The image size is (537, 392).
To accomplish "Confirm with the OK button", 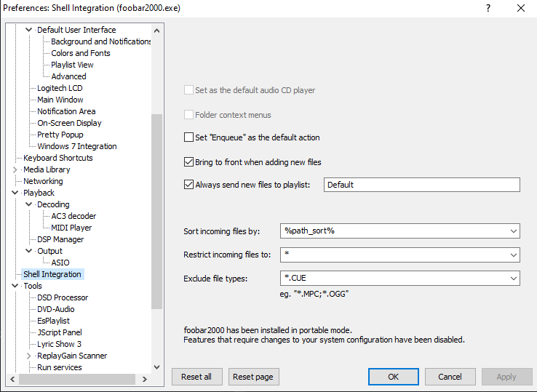I will (393, 377).
